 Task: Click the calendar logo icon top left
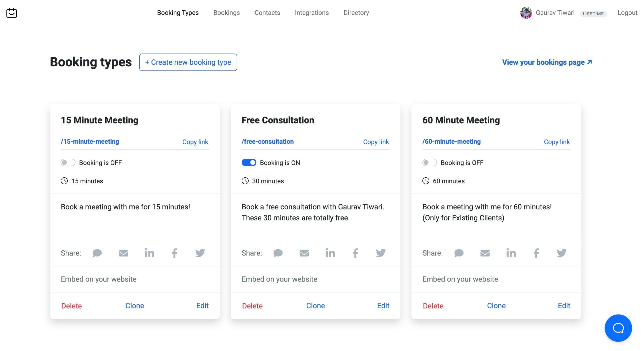(x=12, y=13)
